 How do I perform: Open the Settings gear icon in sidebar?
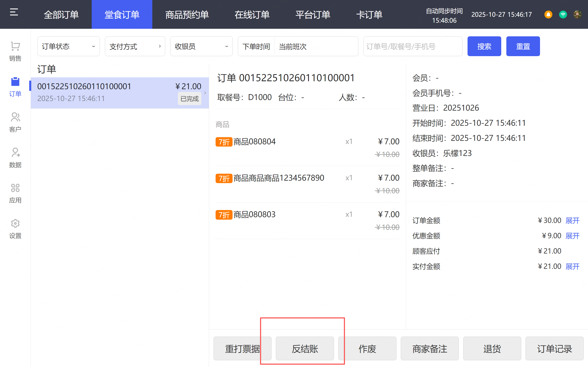pos(15,224)
